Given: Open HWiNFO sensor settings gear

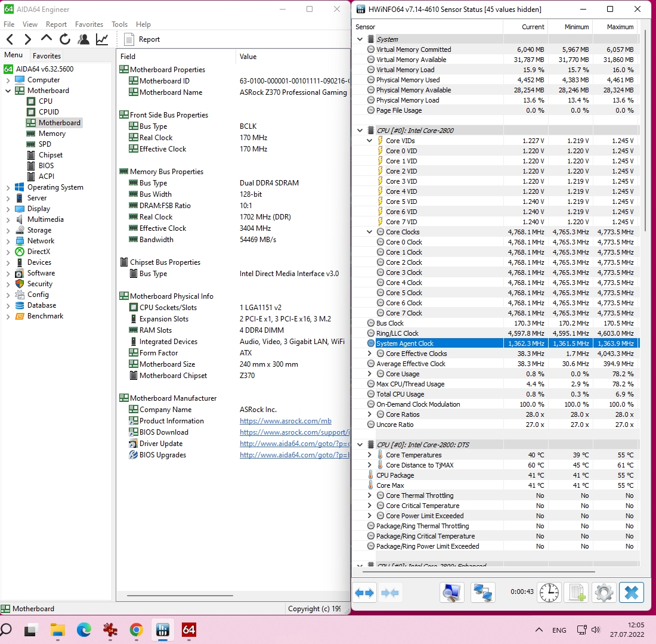Looking at the screenshot, I should coord(604,593).
